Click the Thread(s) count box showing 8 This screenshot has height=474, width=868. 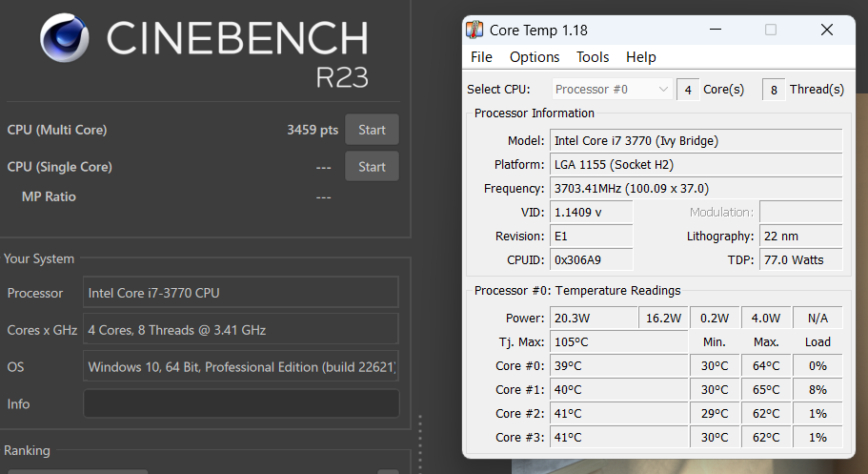point(774,90)
